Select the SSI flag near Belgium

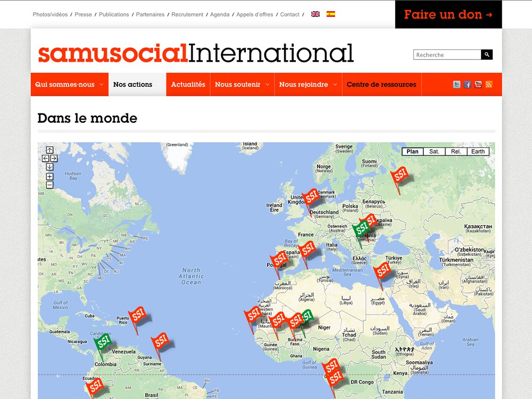[311, 197]
